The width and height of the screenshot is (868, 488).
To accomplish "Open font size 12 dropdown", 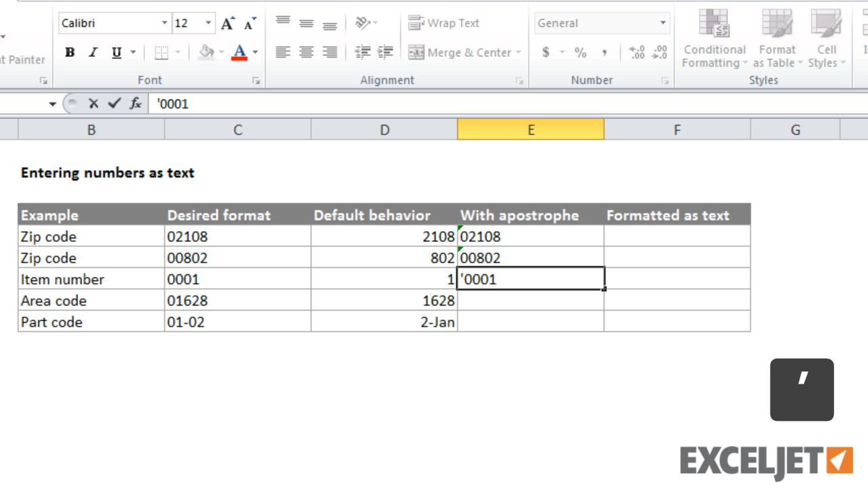I will click(208, 23).
